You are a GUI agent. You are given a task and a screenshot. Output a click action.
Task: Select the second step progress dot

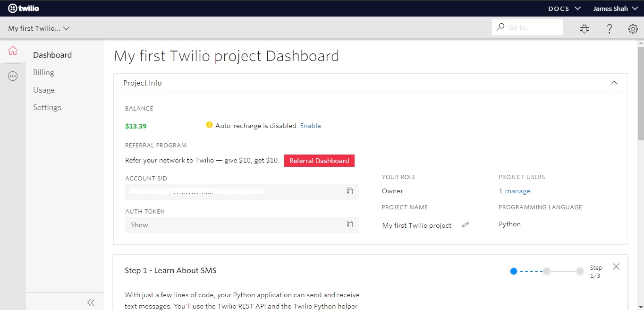tap(547, 271)
